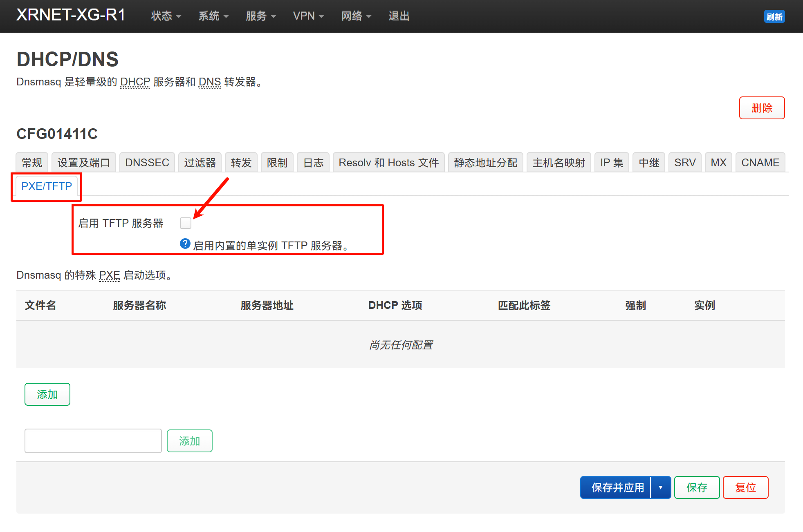Enable the TFTP server checkbox
Viewport: 803px width, 532px height.
coord(186,223)
